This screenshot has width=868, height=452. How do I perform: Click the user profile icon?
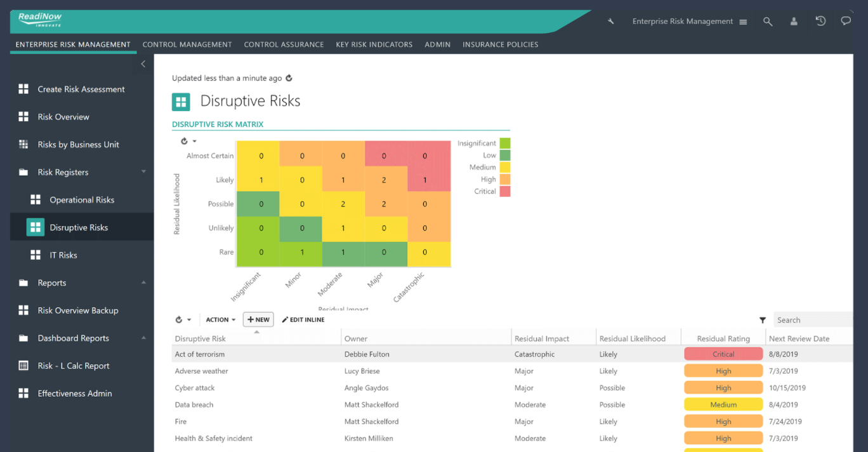coord(794,22)
